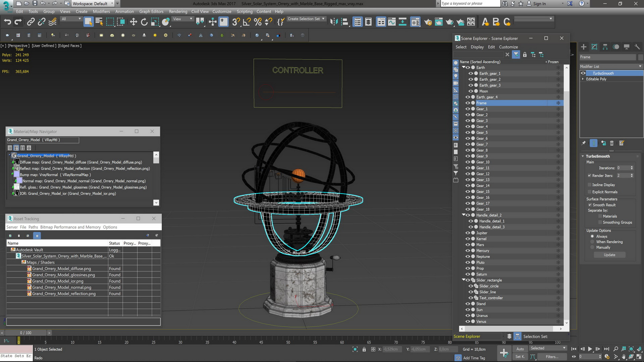This screenshot has height=362, width=644.
Task: Activate the Select and Move tool
Action: pos(133,22)
